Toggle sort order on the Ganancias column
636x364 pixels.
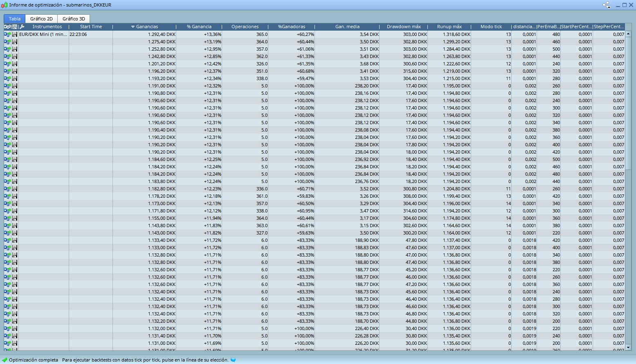tap(145, 27)
